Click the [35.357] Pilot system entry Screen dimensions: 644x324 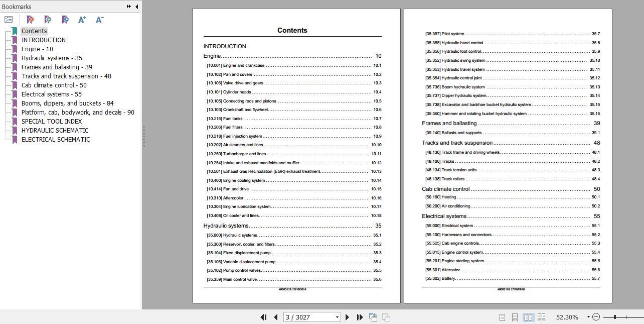(513, 34)
